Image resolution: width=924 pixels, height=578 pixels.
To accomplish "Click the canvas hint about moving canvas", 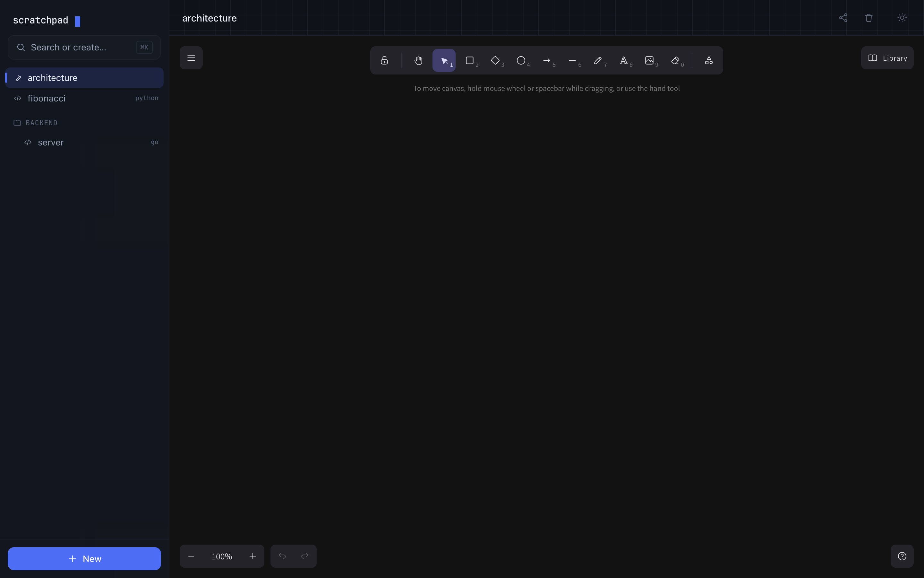I will (x=546, y=88).
